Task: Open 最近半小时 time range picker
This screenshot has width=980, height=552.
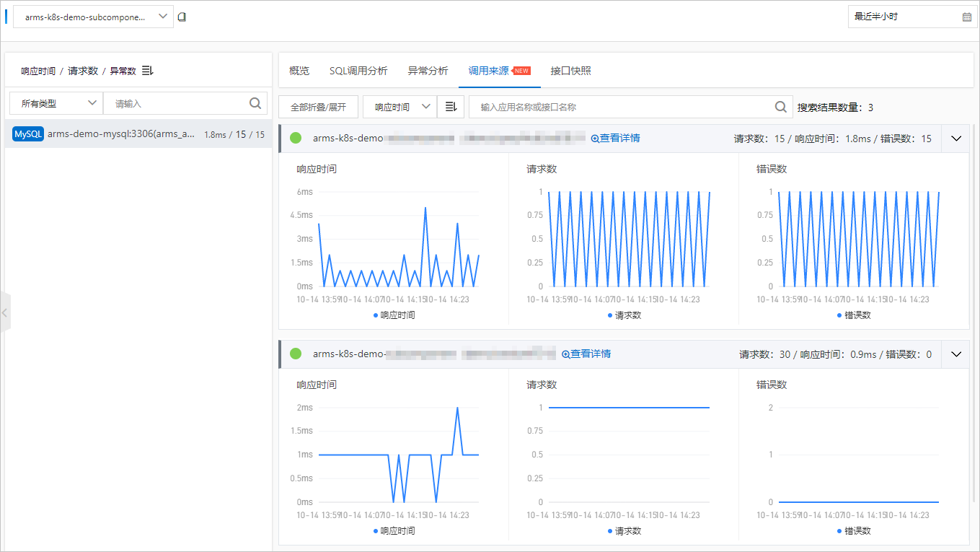Action: pyautogui.click(x=913, y=17)
